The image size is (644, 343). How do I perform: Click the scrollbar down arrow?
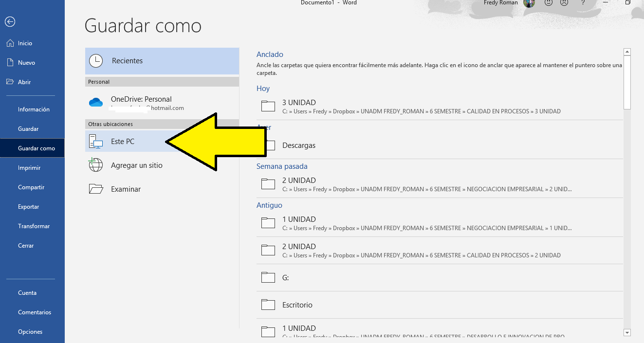pyautogui.click(x=627, y=332)
